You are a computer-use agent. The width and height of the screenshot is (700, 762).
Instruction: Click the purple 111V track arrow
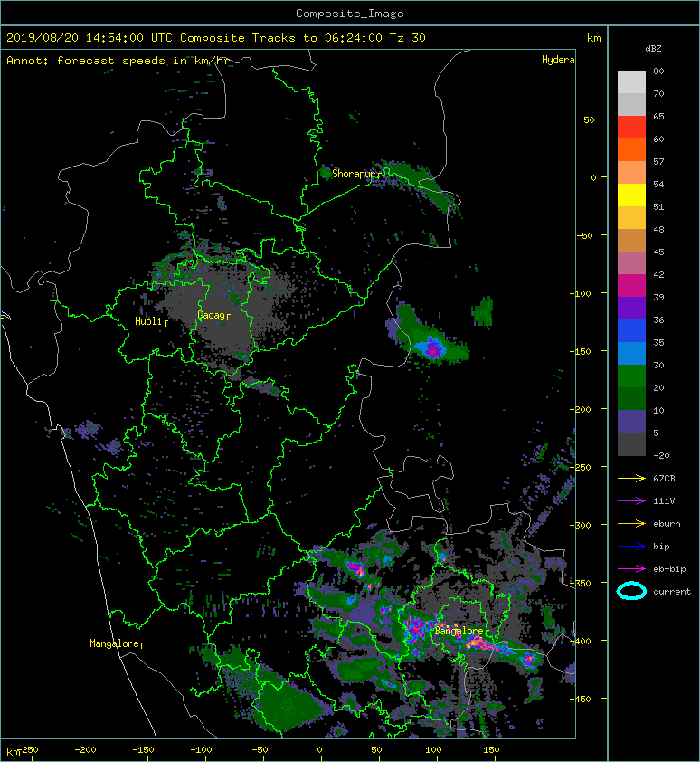[631, 500]
